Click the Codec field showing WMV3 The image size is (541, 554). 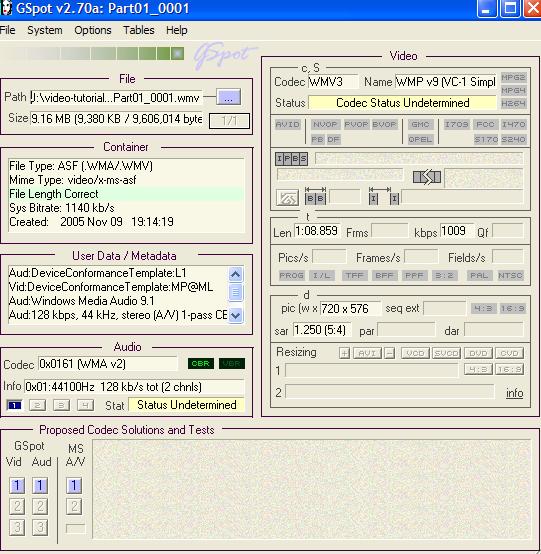(x=333, y=82)
